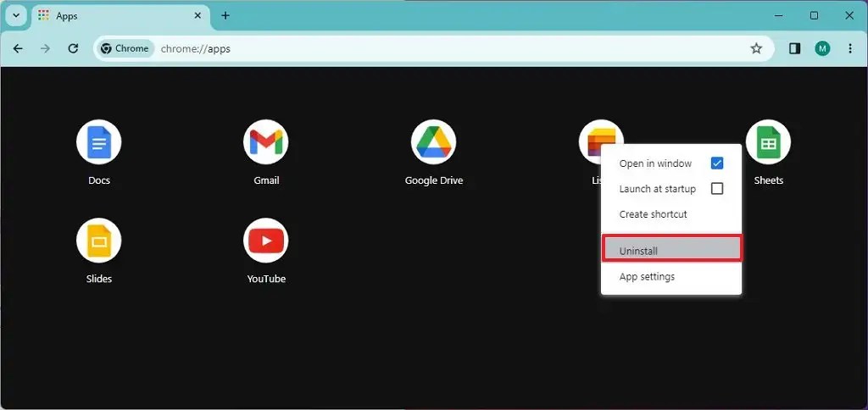
Task: Bookmark this page with the star icon
Action: [756, 48]
